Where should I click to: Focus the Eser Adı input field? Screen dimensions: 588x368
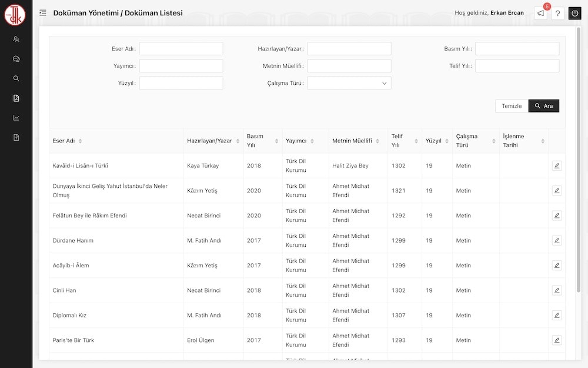(181, 49)
